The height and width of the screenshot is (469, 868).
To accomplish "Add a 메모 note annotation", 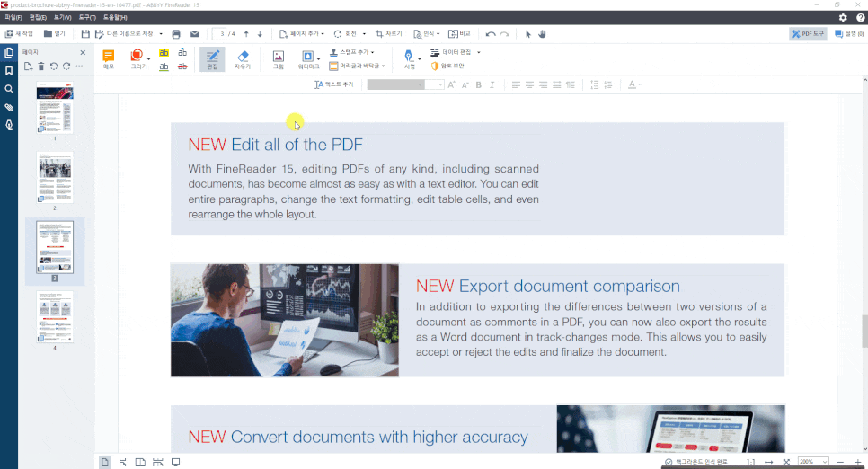I will pos(109,59).
